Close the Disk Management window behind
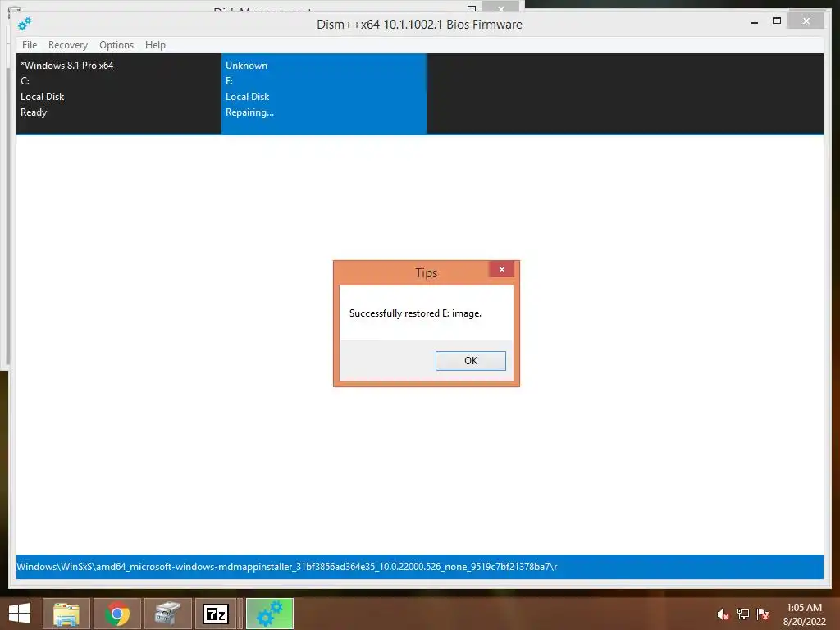This screenshot has width=840, height=630. (x=501, y=7)
